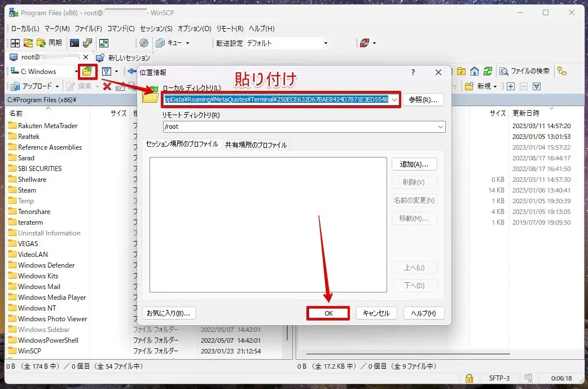
Task: Open the 新しいセッション tab
Action: [123, 58]
